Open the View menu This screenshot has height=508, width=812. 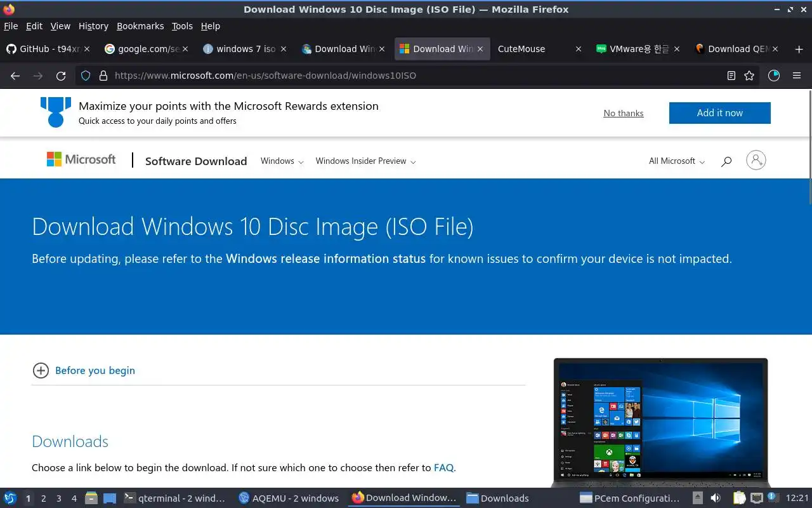click(60, 26)
